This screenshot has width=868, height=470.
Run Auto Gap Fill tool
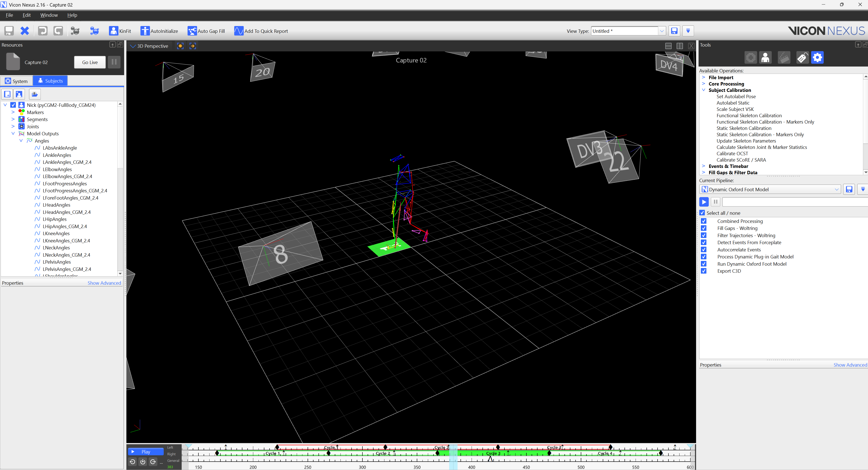tap(192, 31)
